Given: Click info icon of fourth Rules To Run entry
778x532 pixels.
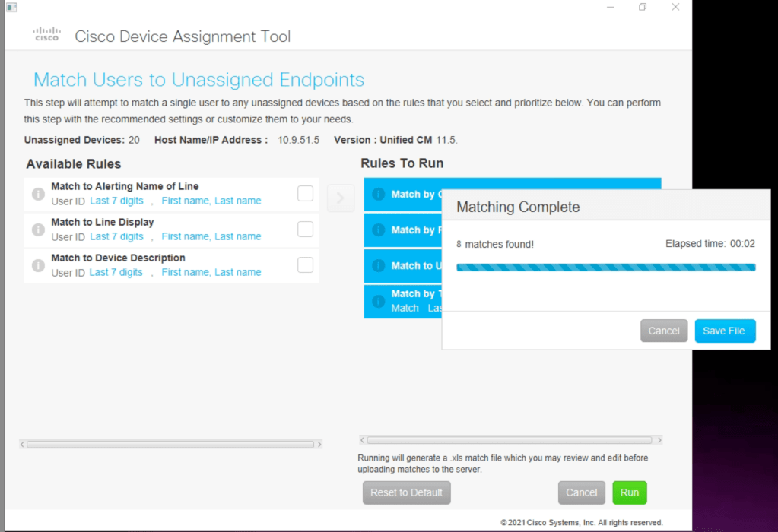Looking at the screenshot, I should pyautogui.click(x=378, y=301).
